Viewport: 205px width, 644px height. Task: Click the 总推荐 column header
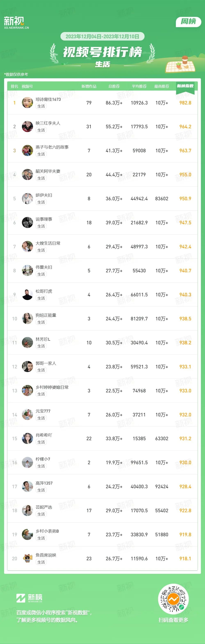(x=114, y=86)
